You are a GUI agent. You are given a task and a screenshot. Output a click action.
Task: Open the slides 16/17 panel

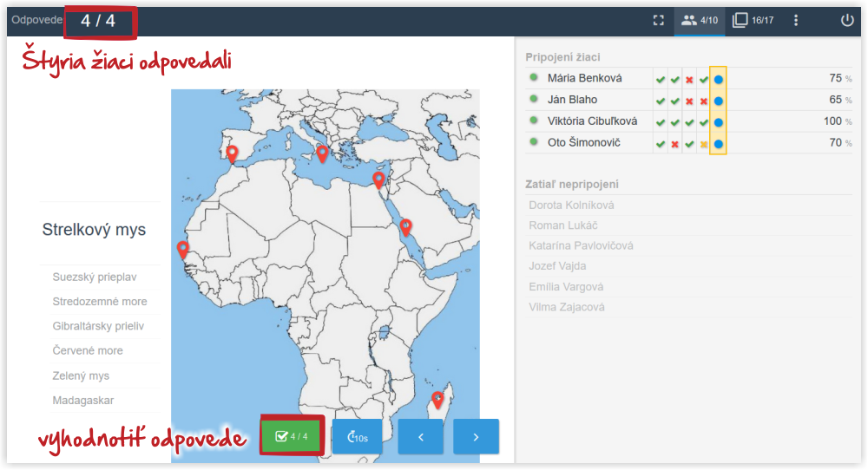[752, 20]
